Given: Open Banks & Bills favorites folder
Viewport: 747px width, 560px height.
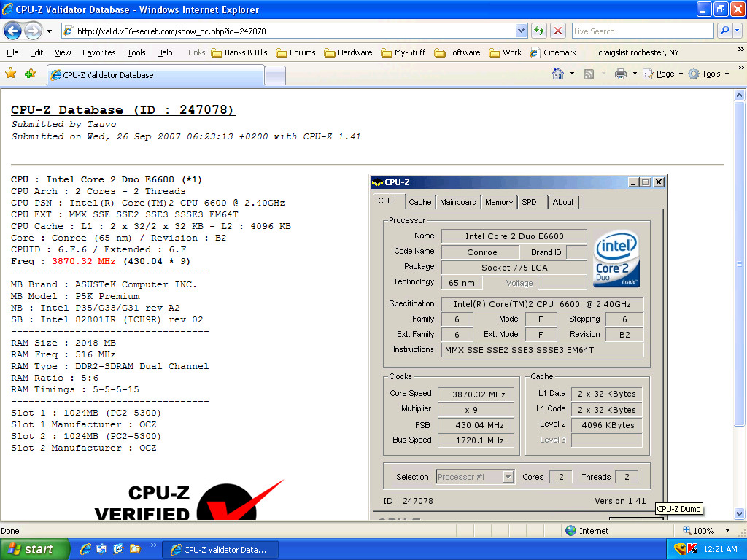Looking at the screenshot, I should tap(239, 52).
